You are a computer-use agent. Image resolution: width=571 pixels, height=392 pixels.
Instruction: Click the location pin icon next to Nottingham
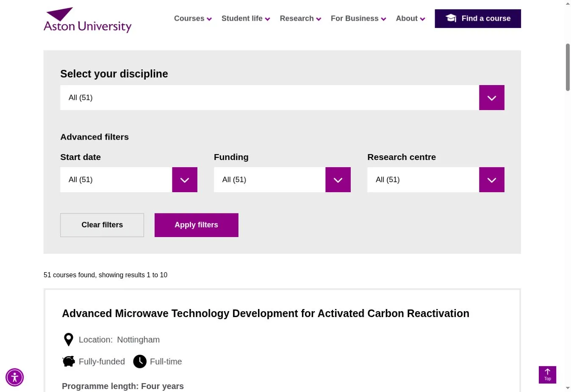(69, 340)
